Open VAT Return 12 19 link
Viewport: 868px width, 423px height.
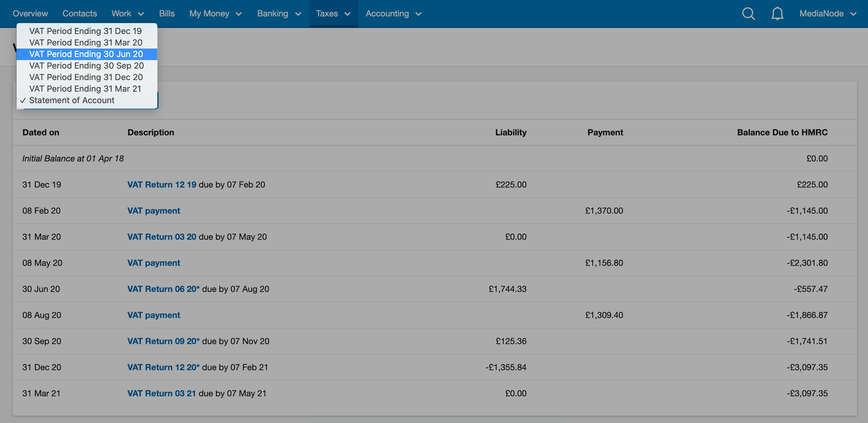[162, 184]
